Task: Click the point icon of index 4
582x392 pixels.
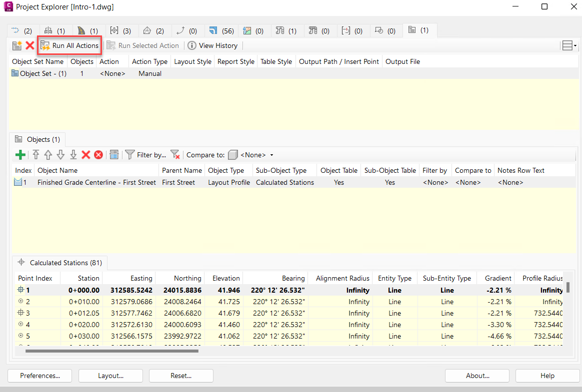Action: [21, 324]
